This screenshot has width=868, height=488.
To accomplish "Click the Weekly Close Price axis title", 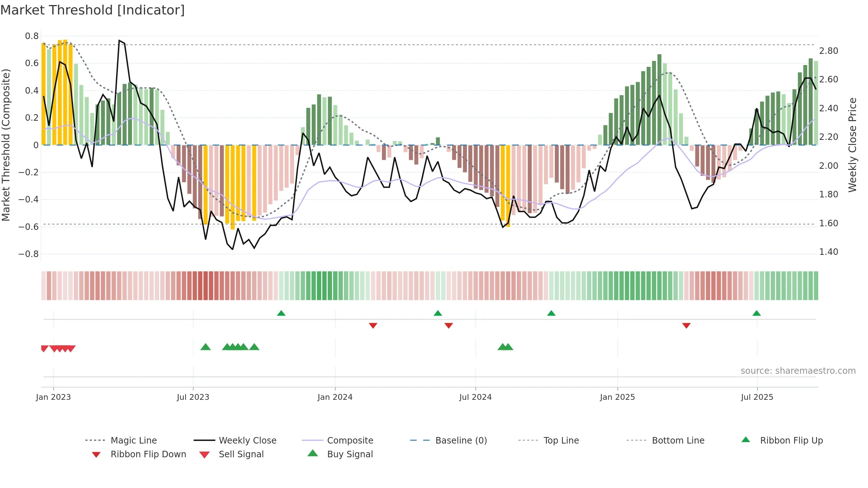I will [853, 145].
